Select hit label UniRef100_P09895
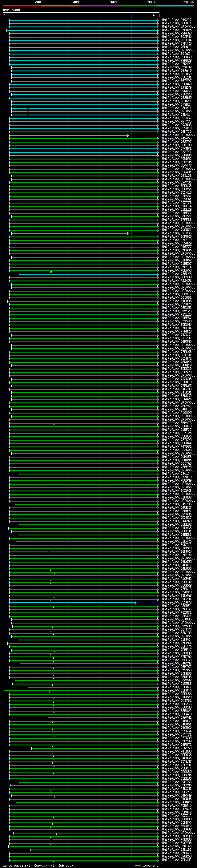 (177, 413)
